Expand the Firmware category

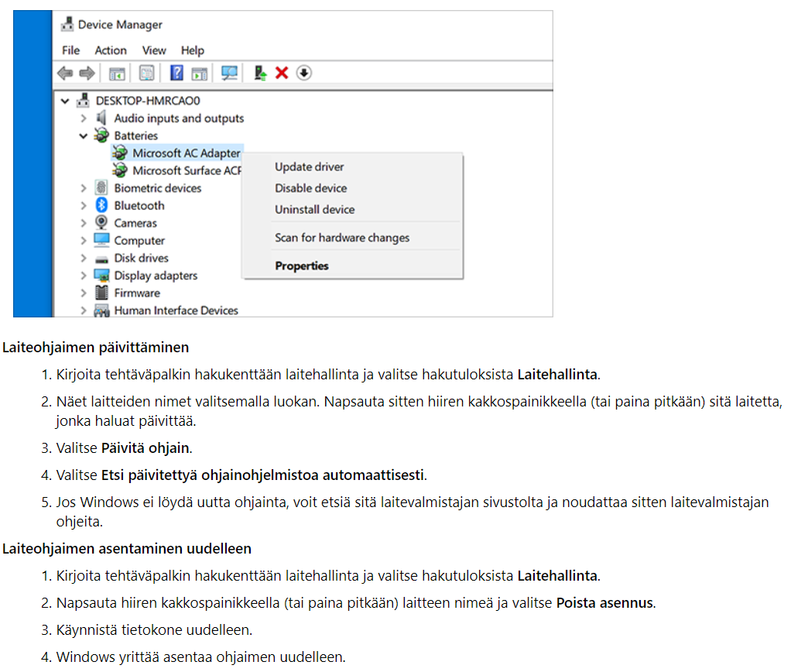[84, 293]
